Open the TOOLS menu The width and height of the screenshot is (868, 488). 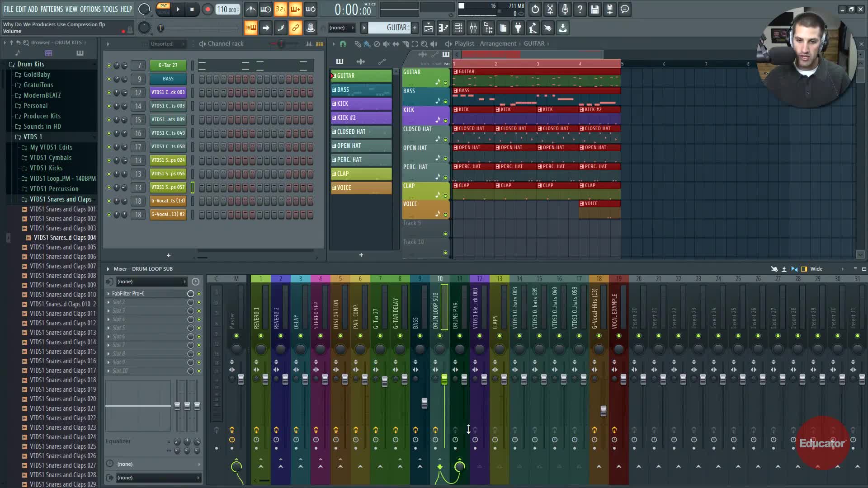(x=110, y=9)
